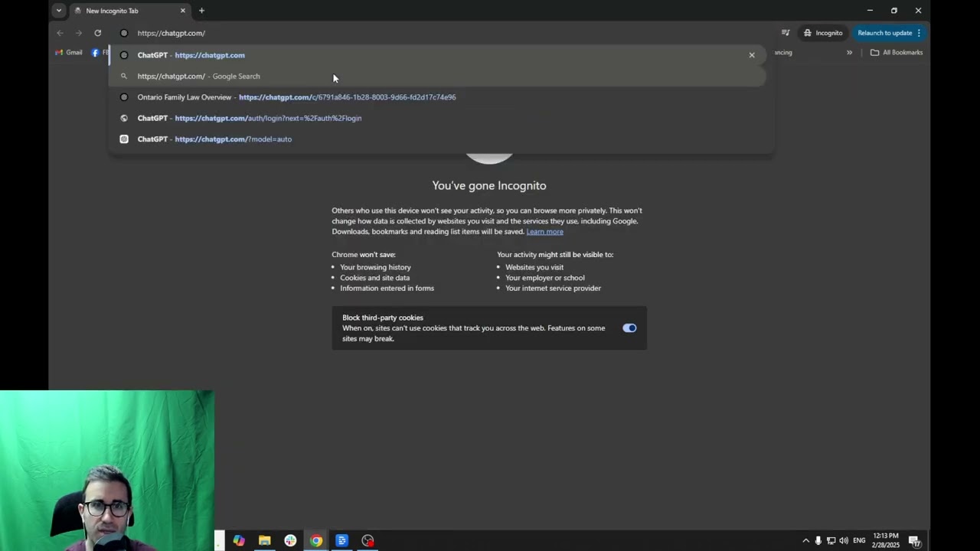Close the New Incognito Tab
This screenshot has width=980, height=551.
183,11
